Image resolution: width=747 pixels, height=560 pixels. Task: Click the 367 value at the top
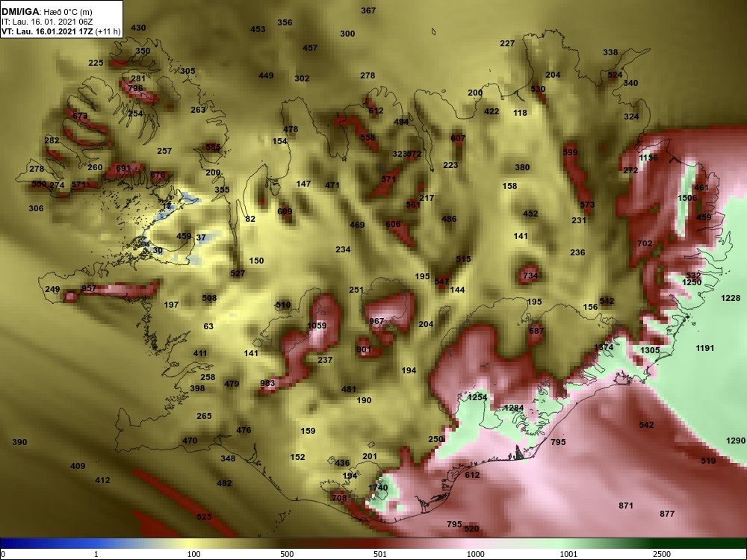(x=368, y=10)
